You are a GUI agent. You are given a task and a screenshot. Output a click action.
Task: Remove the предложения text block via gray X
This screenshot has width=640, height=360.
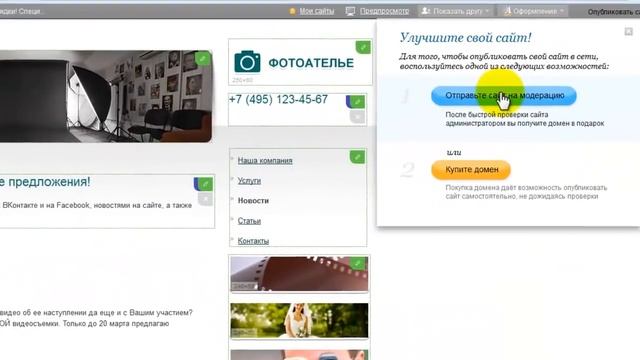coord(205,199)
